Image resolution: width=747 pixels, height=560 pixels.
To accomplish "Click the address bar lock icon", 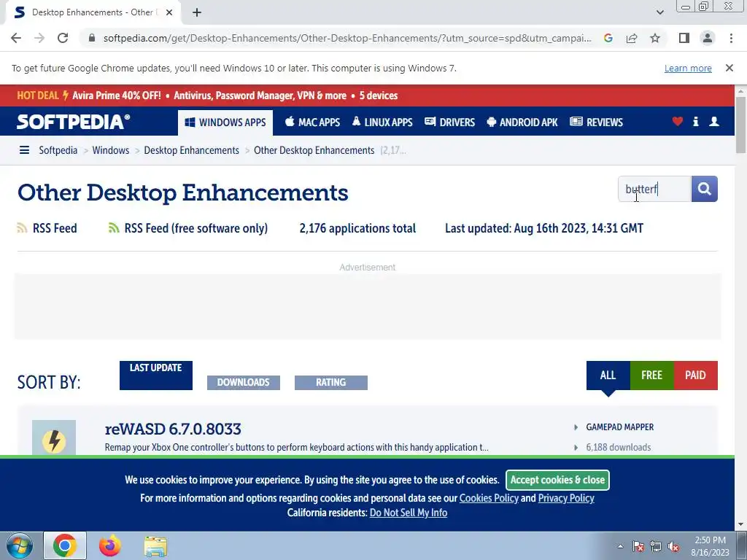I will pos(92,38).
